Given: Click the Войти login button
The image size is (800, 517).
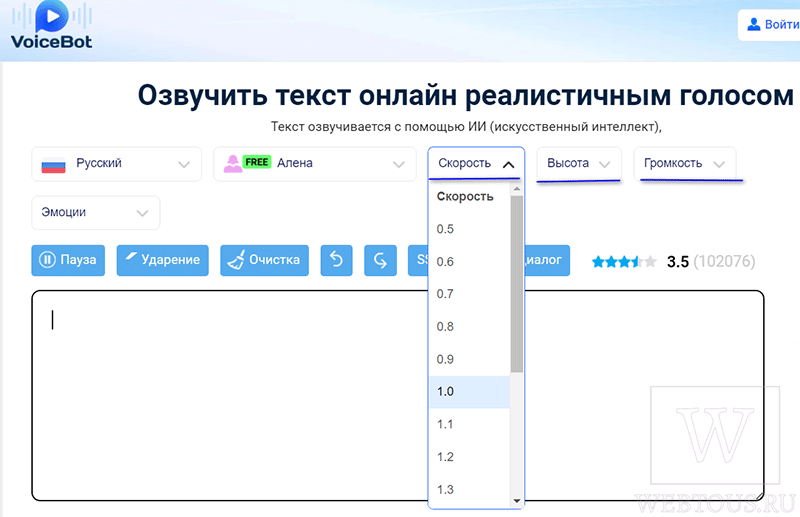Looking at the screenshot, I should click(x=769, y=24).
